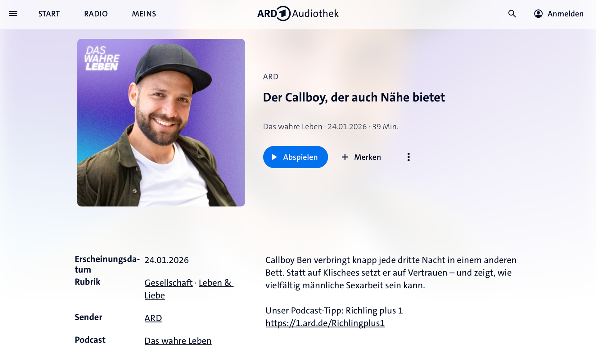Screen dimensions: 596x364
Task: Open the Gesellschaft rubric link
Action: pyautogui.click(x=169, y=283)
